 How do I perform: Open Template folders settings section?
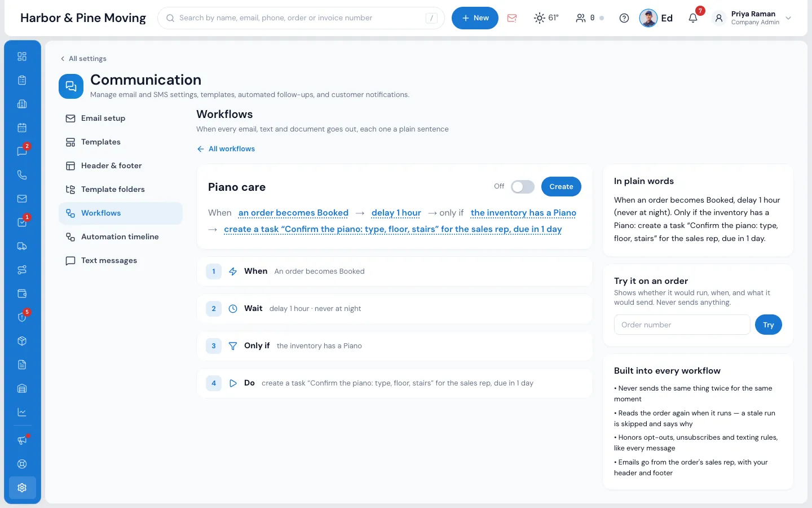pos(121,190)
